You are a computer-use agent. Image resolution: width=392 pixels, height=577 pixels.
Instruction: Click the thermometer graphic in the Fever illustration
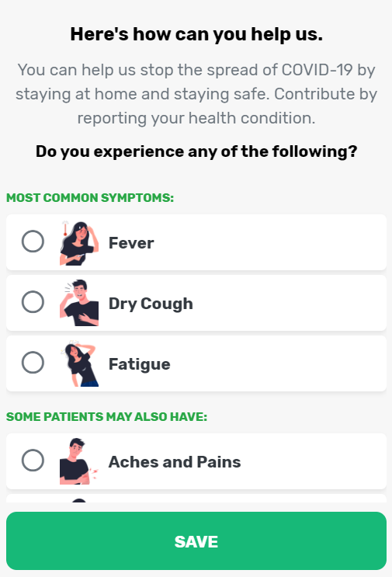click(65, 228)
